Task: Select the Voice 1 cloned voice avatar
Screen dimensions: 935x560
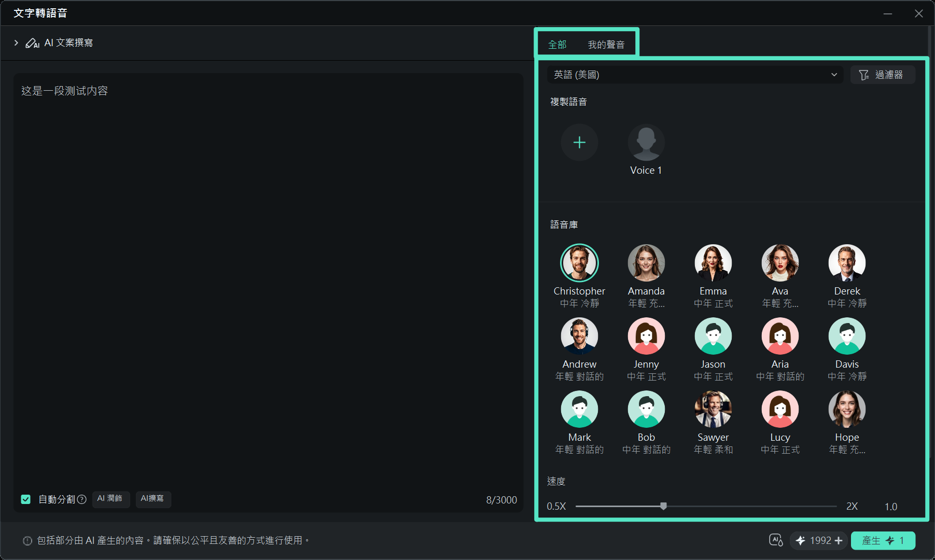Action: point(646,143)
